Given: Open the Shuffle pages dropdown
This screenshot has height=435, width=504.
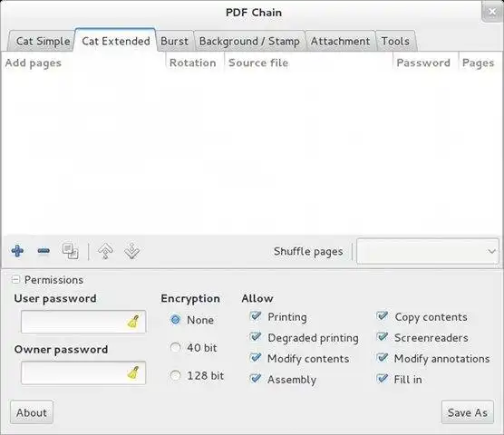Looking at the screenshot, I should coord(428,251).
